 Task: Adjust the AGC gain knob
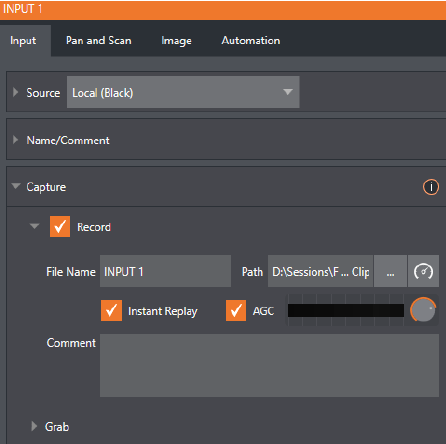click(x=423, y=310)
